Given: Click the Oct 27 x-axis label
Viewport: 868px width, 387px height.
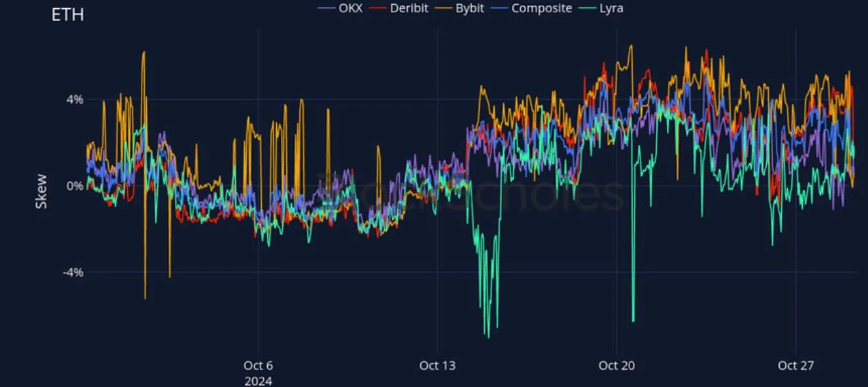Looking at the screenshot, I should click(796, 366).
